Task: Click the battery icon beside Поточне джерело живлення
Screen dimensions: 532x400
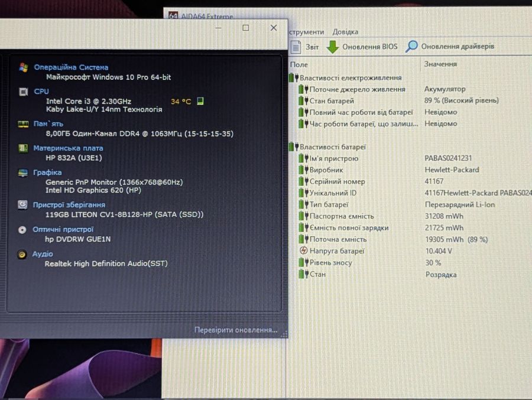Action: point(303,89)
